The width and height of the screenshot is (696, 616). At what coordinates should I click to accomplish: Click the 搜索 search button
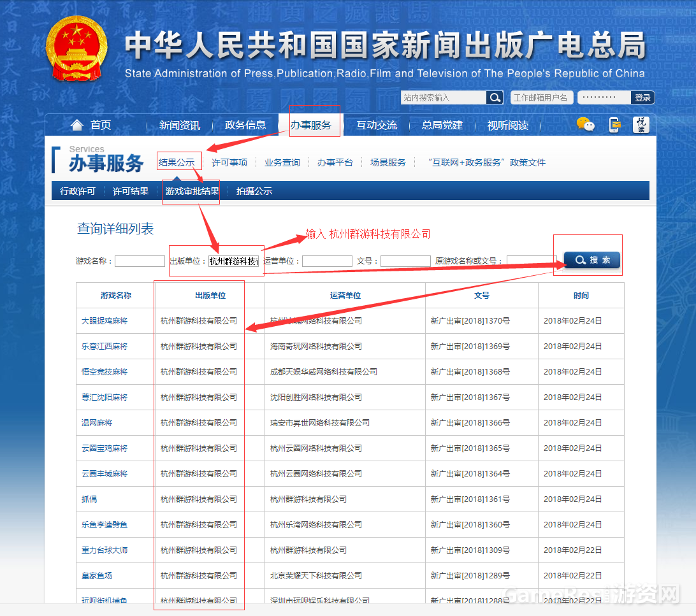tap(591, 260)
